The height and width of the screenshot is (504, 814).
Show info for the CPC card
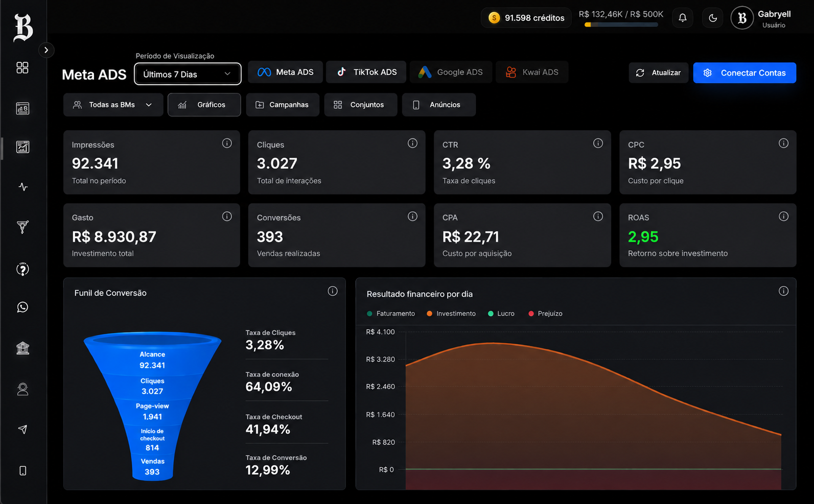(x=783, y=143)
